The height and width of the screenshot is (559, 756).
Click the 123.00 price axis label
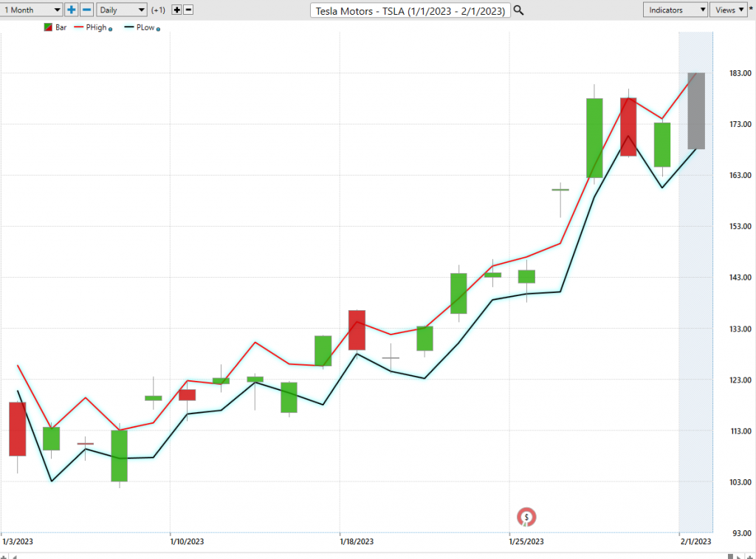pos(740,380)
